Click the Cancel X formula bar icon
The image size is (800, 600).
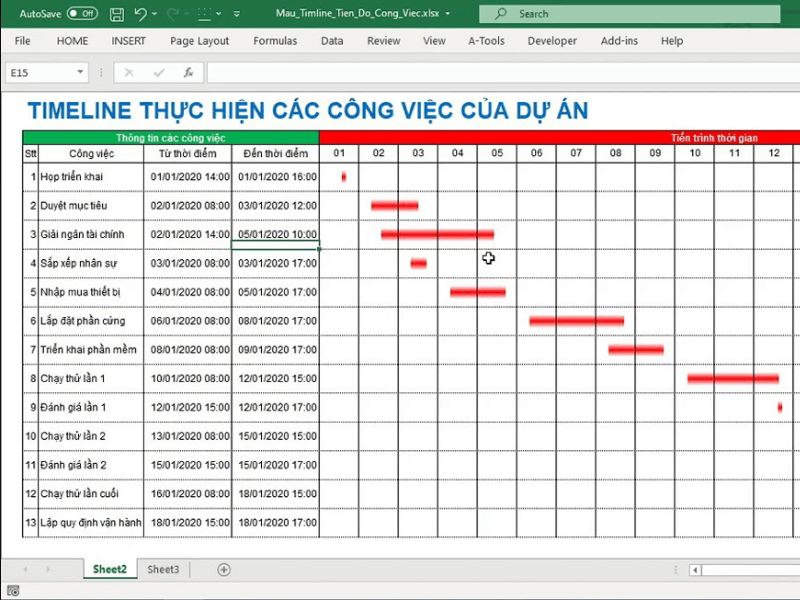coord(129,73)
